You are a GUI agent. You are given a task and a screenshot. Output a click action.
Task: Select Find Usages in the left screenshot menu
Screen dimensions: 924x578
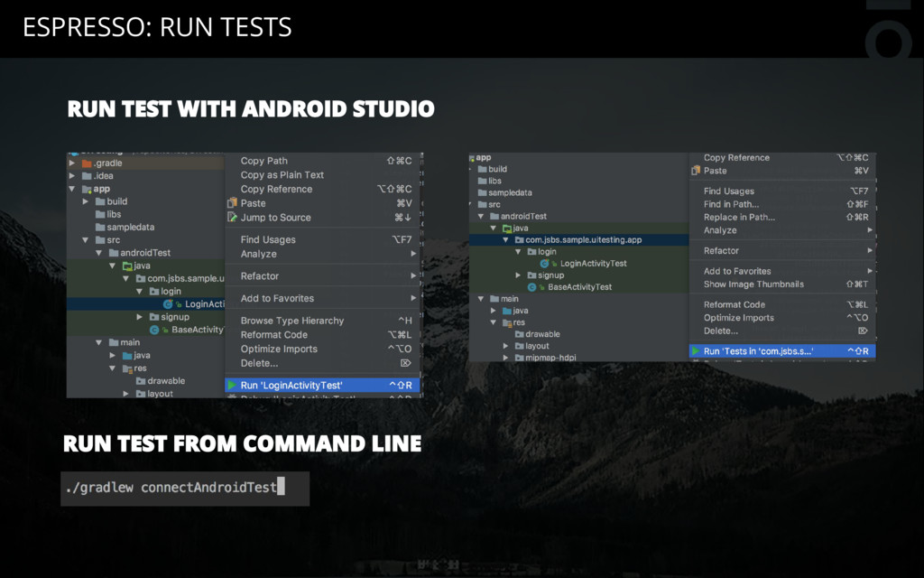tap(322, 239)
